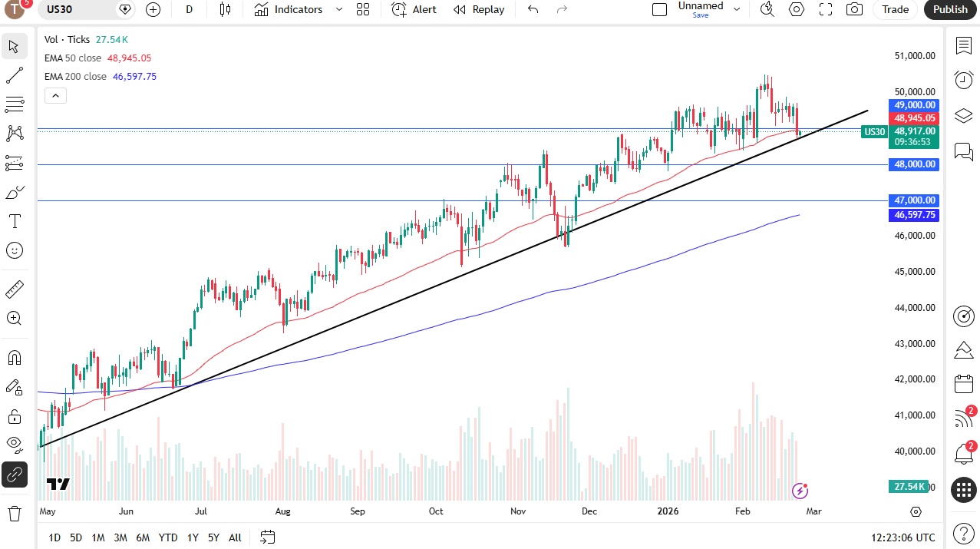Open the patterns drawing tool group
This screenshot has height=549, width=980.
pos(14,134)
